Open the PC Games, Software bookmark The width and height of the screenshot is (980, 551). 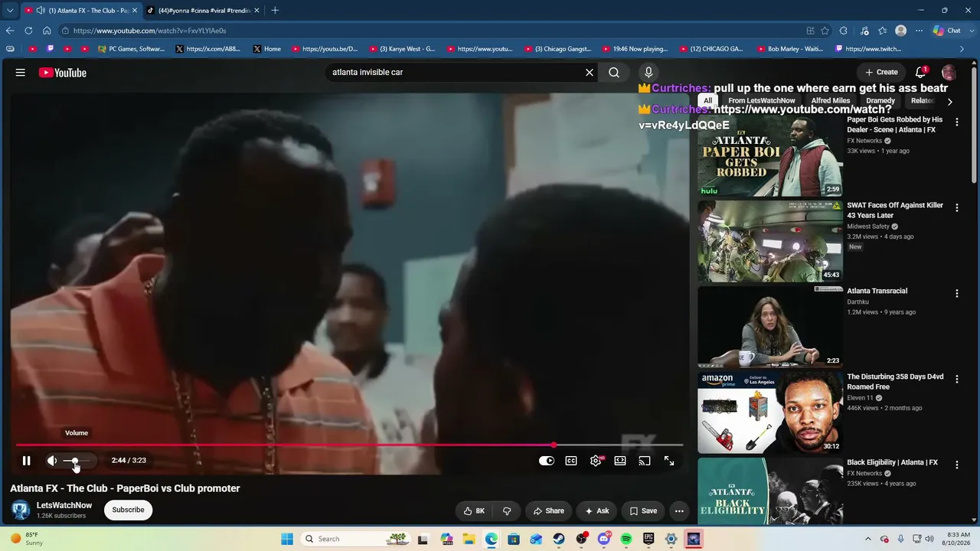pyautogui.click(x=131, y=49)
